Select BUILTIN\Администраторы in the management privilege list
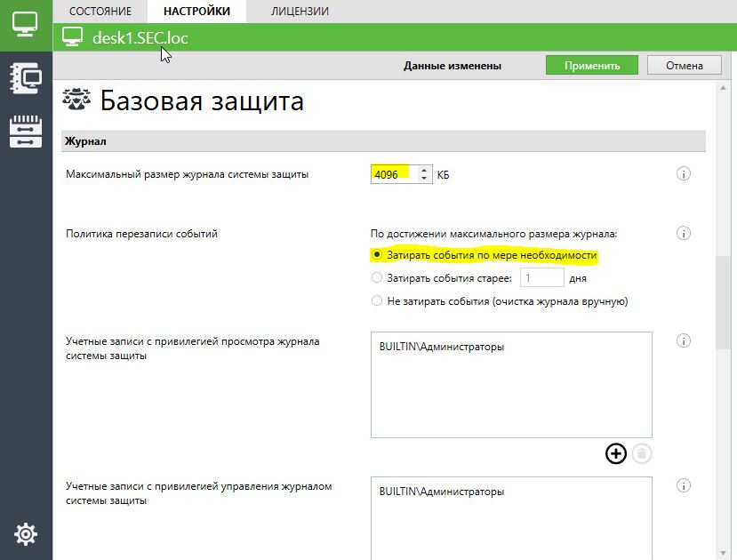Viewport: 737px width, 560px height. (x=442, y=492)
